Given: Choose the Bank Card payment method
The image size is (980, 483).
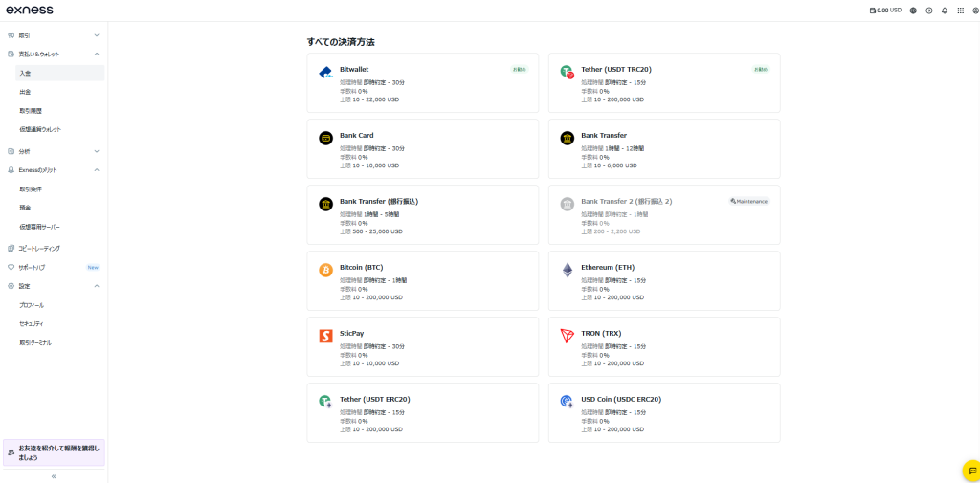Looking at the screenshot, I should [422, 148].
